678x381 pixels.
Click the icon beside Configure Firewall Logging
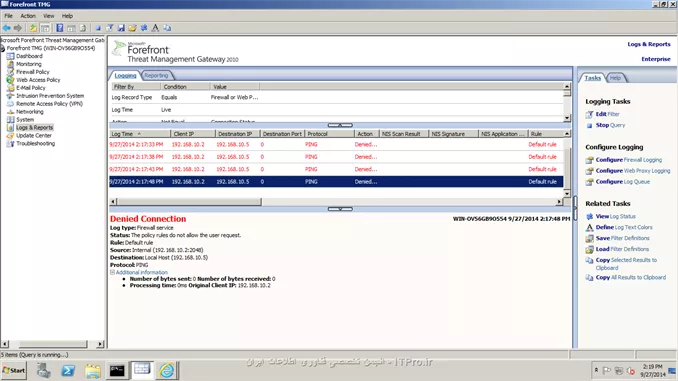pos(589,160)
